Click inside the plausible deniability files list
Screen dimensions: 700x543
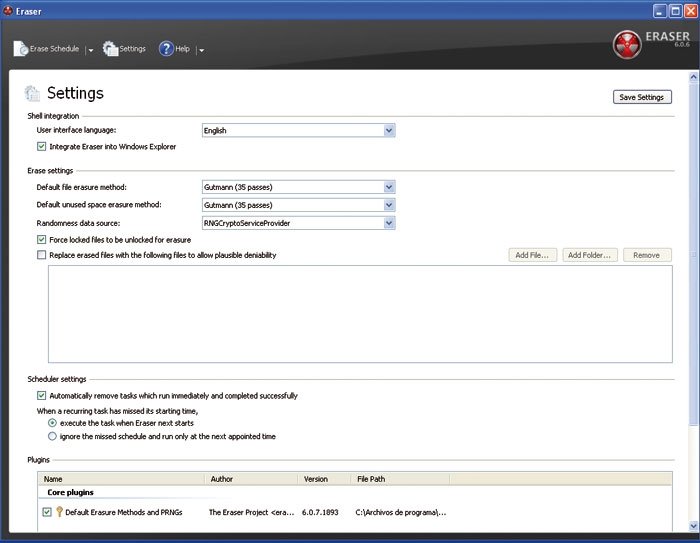point(360,314)
